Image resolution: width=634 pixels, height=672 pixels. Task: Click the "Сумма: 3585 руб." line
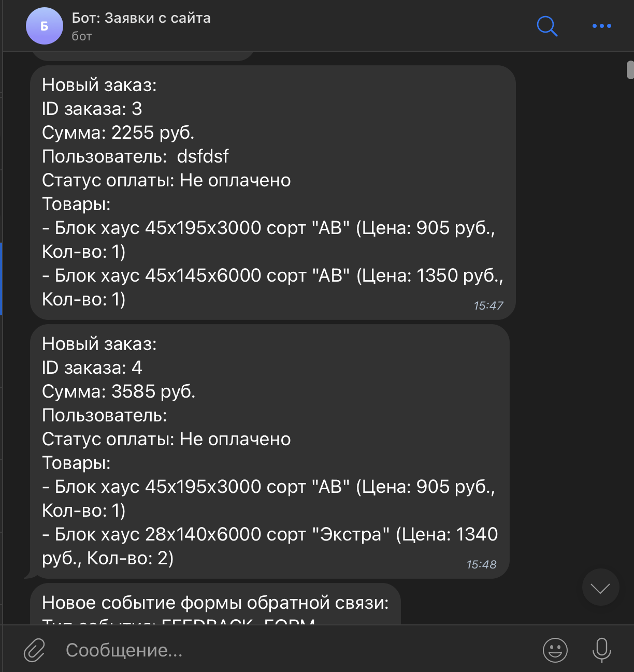pyautogui.click(x=119, y=391)
